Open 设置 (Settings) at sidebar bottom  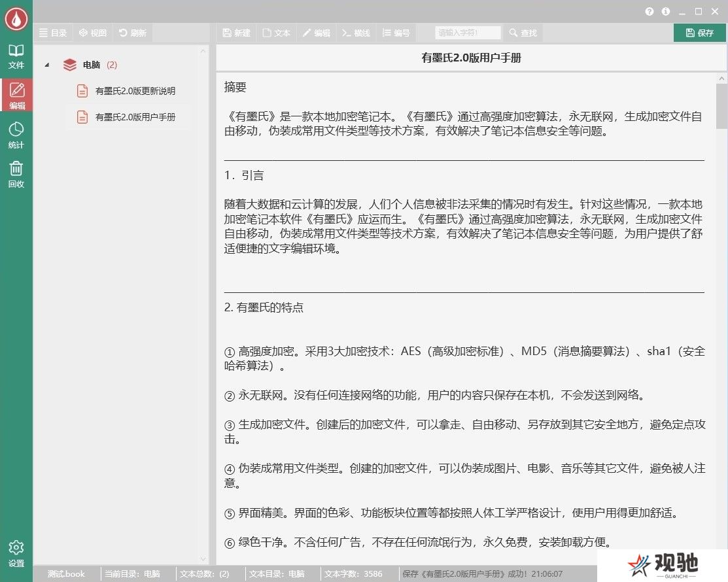pos(16,554)
